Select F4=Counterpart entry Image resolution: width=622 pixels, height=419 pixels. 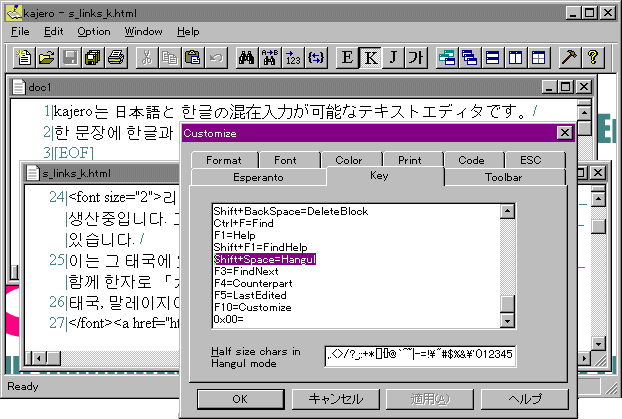click(253, 283)
